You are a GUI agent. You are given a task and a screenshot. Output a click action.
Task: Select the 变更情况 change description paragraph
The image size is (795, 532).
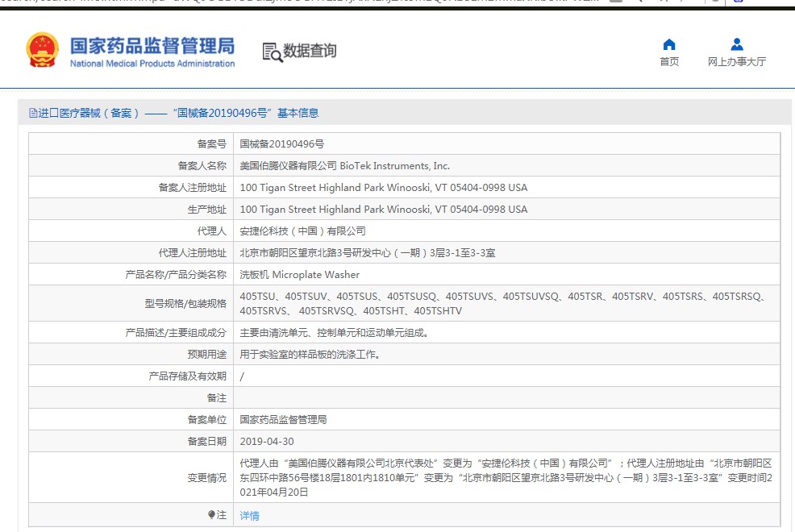click(506, 478)
